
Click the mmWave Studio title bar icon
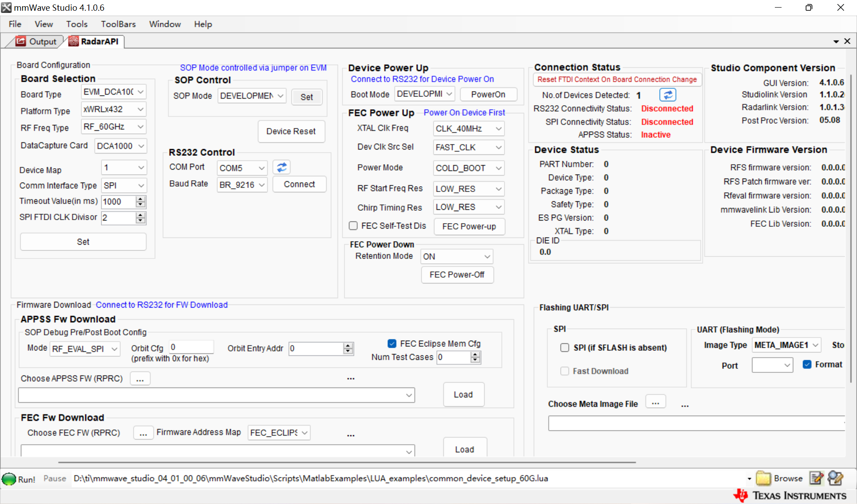point(6,8)
